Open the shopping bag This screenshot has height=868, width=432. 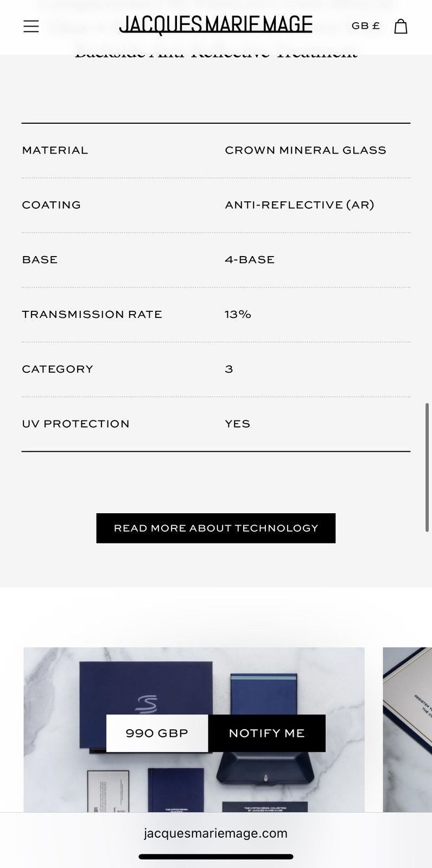(401, 26)
